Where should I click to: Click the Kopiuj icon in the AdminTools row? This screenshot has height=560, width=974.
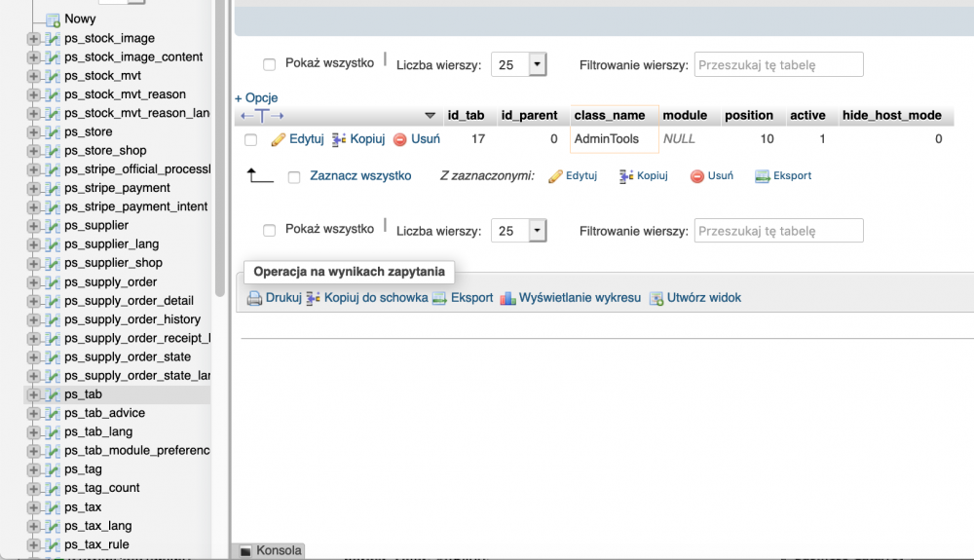(x=339, y=139)
